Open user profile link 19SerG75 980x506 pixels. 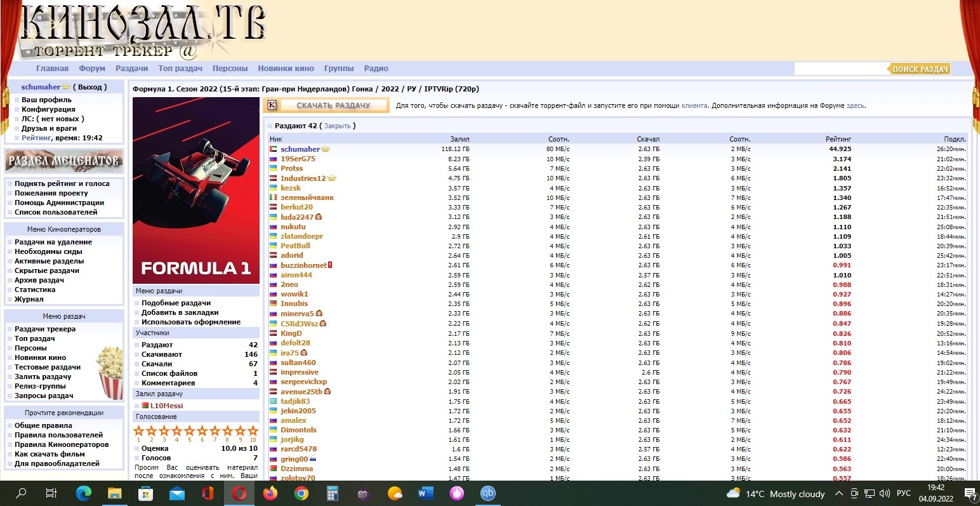(x=298, y=159)
